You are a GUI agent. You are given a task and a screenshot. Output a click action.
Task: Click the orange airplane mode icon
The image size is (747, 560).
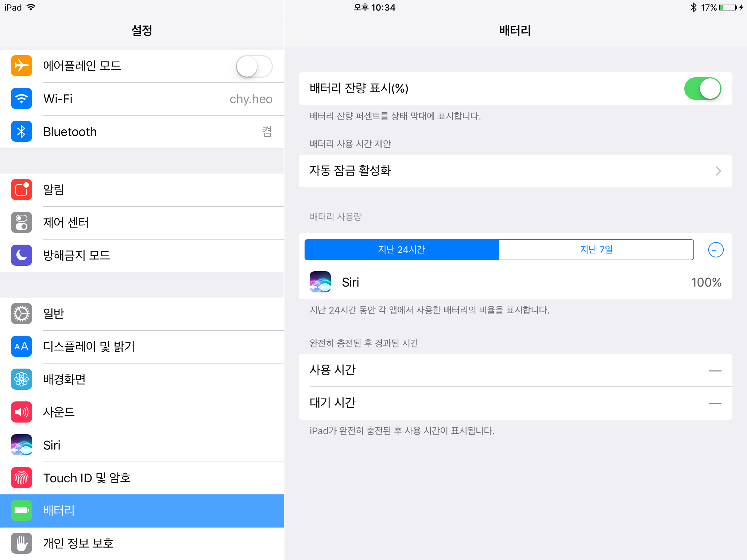coord(22,66)
